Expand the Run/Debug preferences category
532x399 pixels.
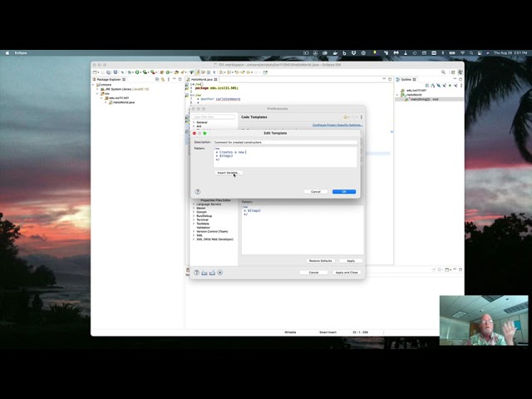[194, 216]
